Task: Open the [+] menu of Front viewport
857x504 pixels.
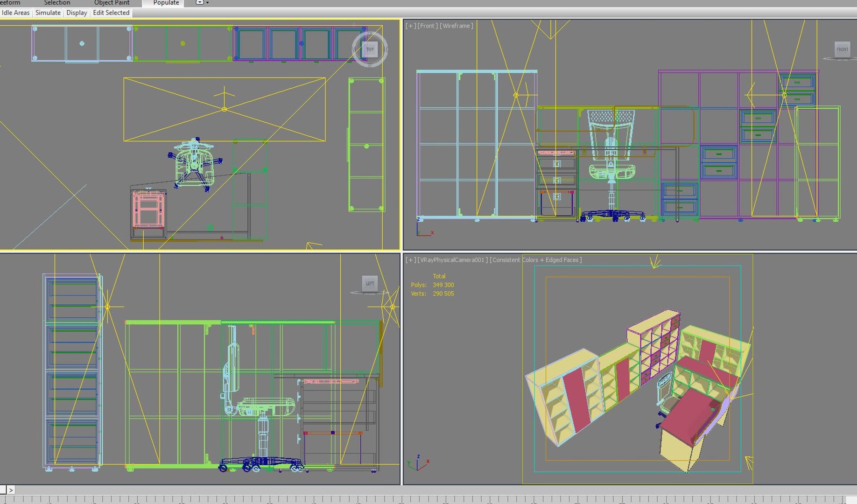Action: click(x=410, y=26)
